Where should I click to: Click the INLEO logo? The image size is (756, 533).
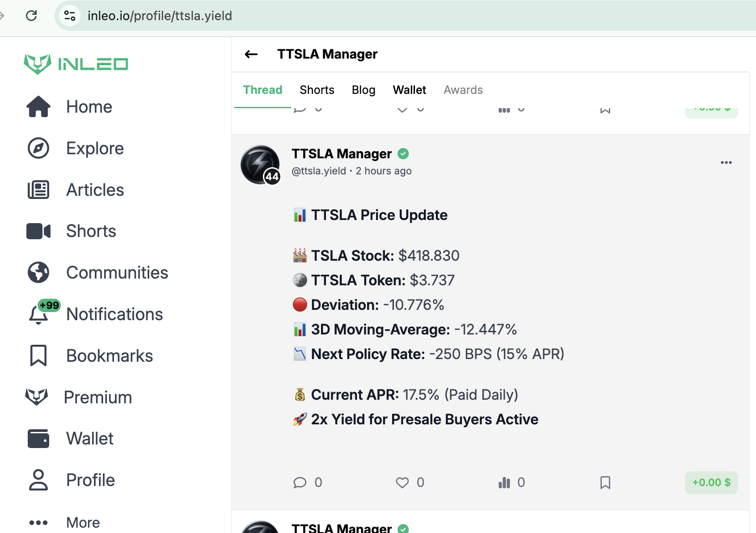tap(76, 64)
